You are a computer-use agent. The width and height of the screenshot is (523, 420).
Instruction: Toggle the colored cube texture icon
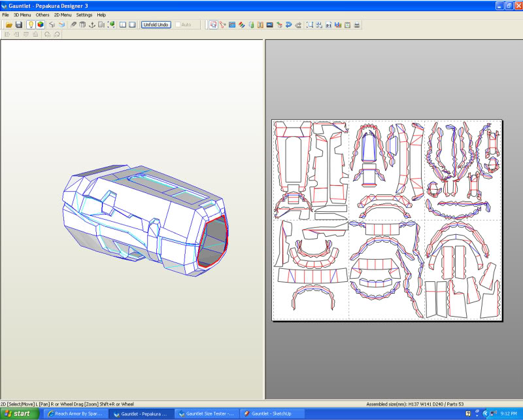tap(41, 25)
